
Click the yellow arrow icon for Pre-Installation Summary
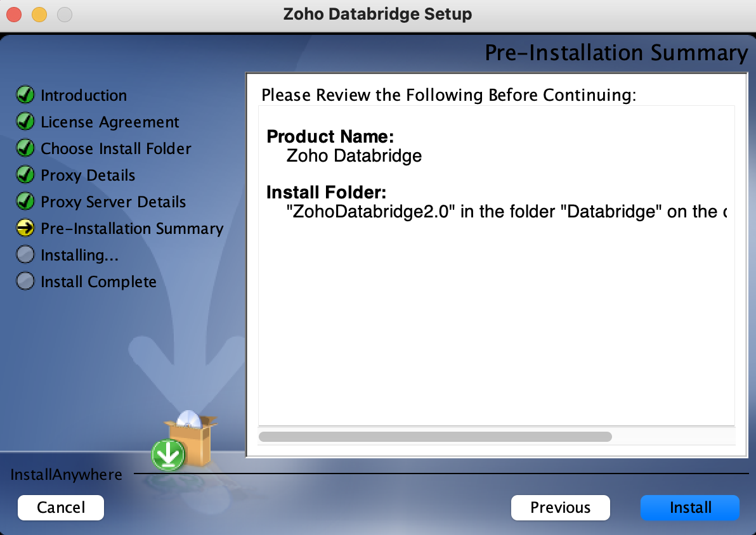click(25, 228)
